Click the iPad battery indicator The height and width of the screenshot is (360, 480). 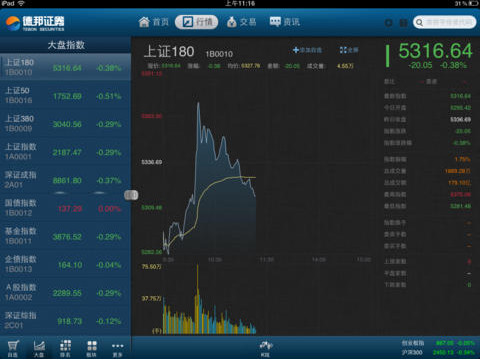(x=473, y=3)
